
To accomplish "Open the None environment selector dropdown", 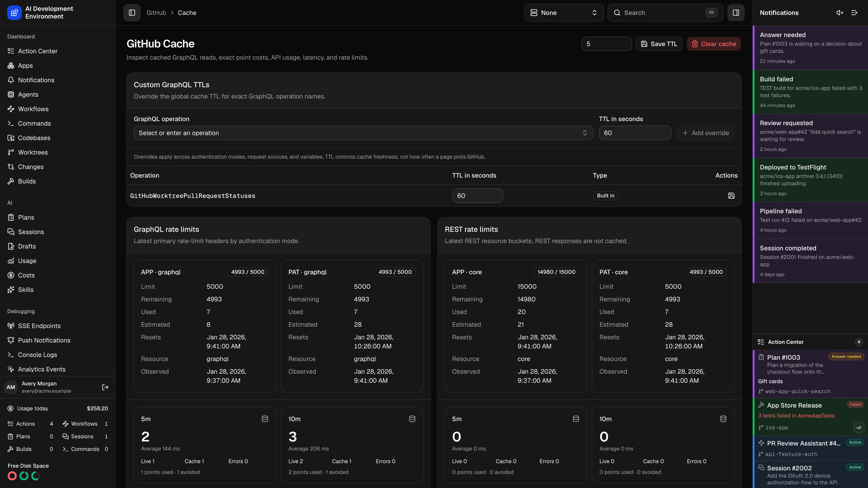I will point(564,13).
